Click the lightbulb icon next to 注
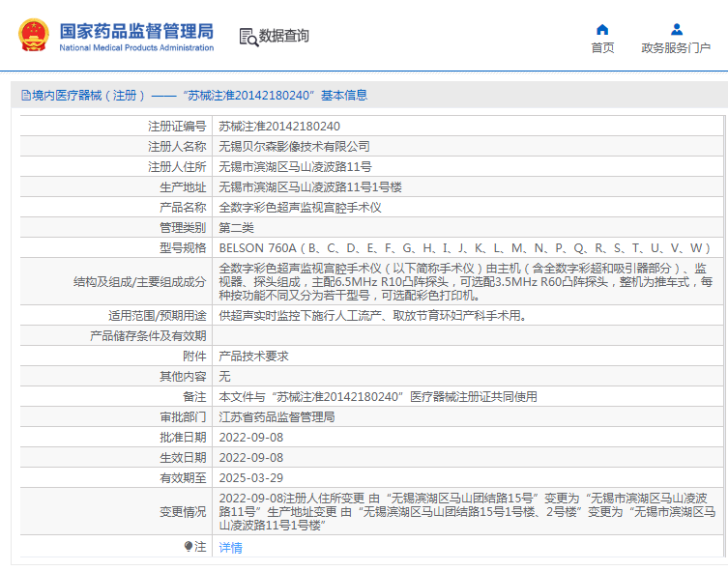 (x=188, y=547)
